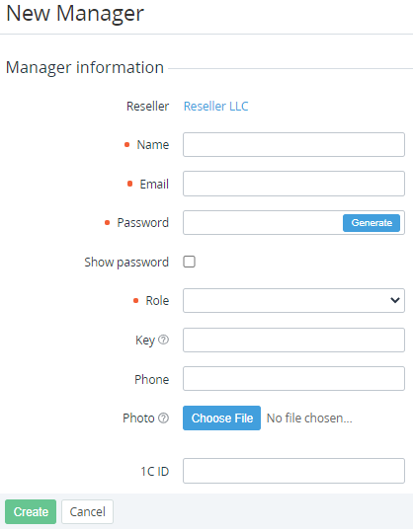Open the Role dropdown
This screenshot has width=413, height=532.
point(293,300)
